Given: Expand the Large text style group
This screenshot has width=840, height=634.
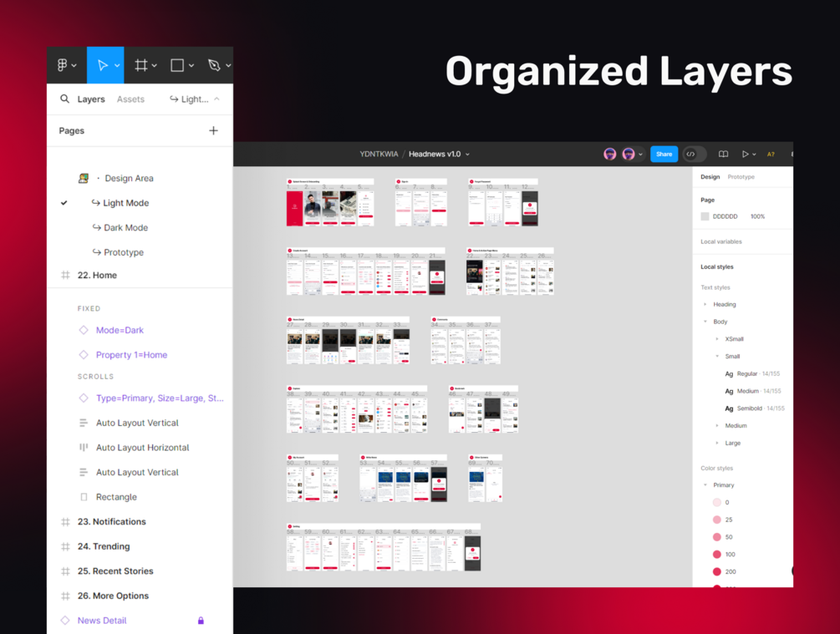Looking at the screenshot, I should [717, 443].
